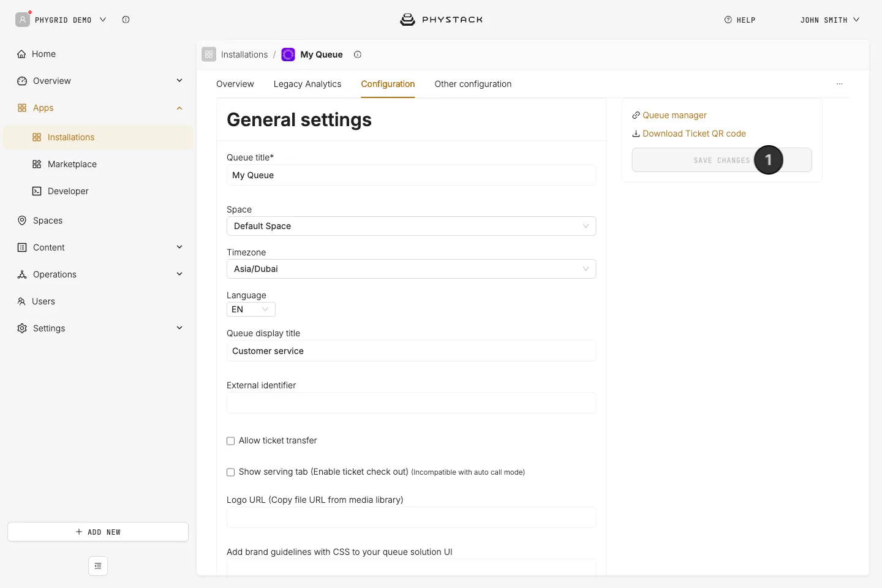Switch to the Legacy Analytics tab
882x588 pixels.
point(307,84)
